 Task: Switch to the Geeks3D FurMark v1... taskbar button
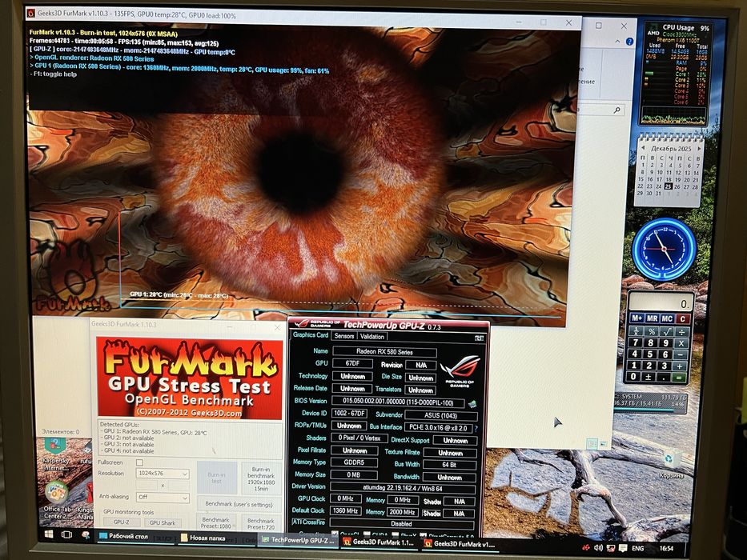460,544
